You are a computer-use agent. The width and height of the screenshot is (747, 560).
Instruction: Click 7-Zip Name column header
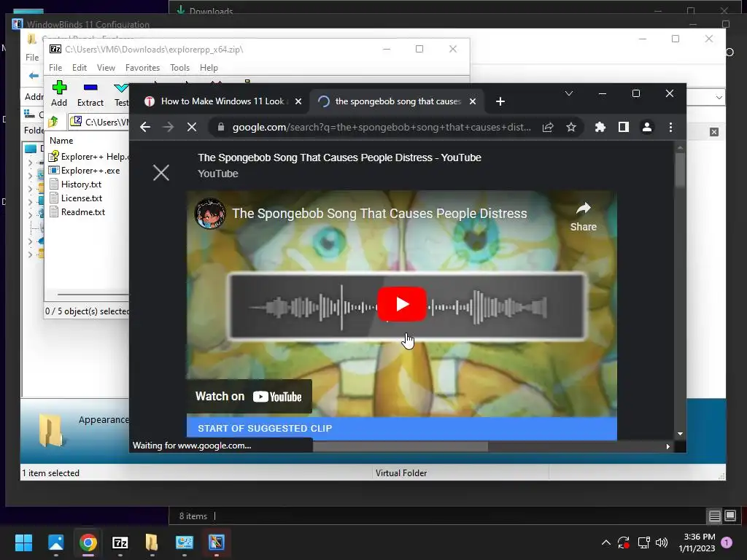tap(61, 141)
